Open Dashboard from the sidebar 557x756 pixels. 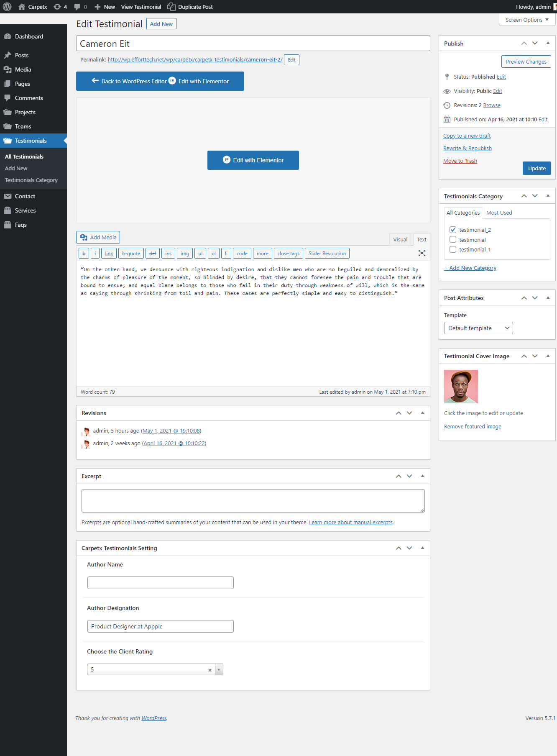(29, 36)
